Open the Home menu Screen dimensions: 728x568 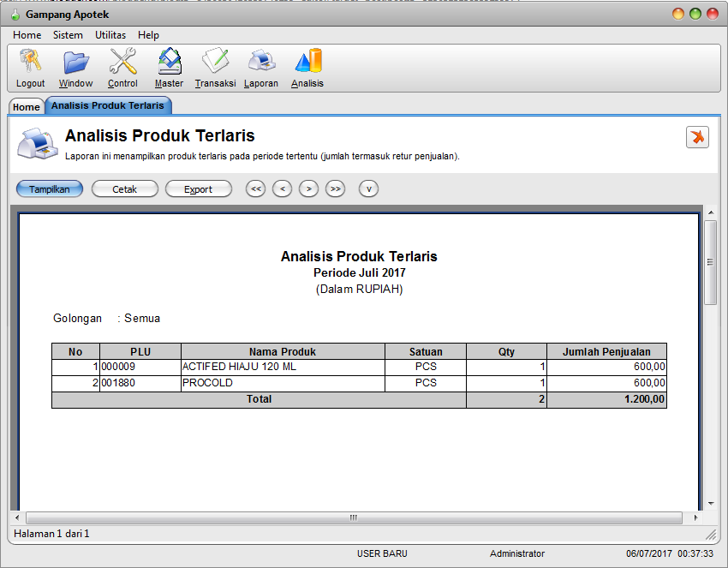click(x=27, y=35)
